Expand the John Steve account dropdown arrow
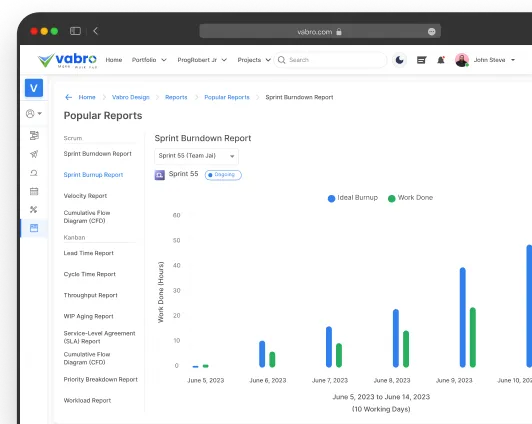The width and height of the screenshot is (532, 424). 513,60
